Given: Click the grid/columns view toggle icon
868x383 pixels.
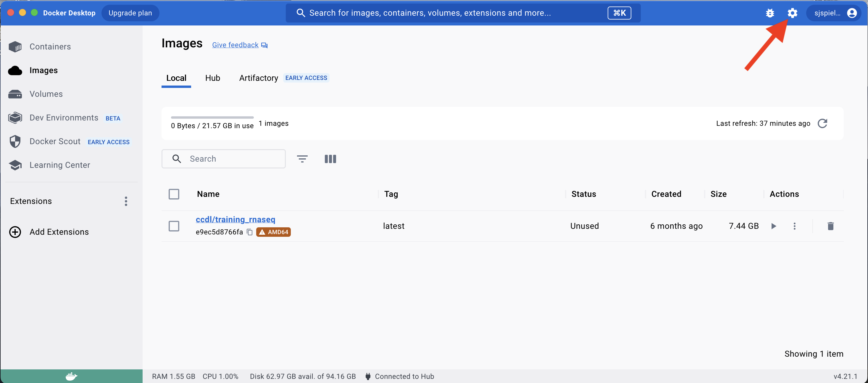Looking at the screenshot, I should pyautogui.click(x=330, y=159).
